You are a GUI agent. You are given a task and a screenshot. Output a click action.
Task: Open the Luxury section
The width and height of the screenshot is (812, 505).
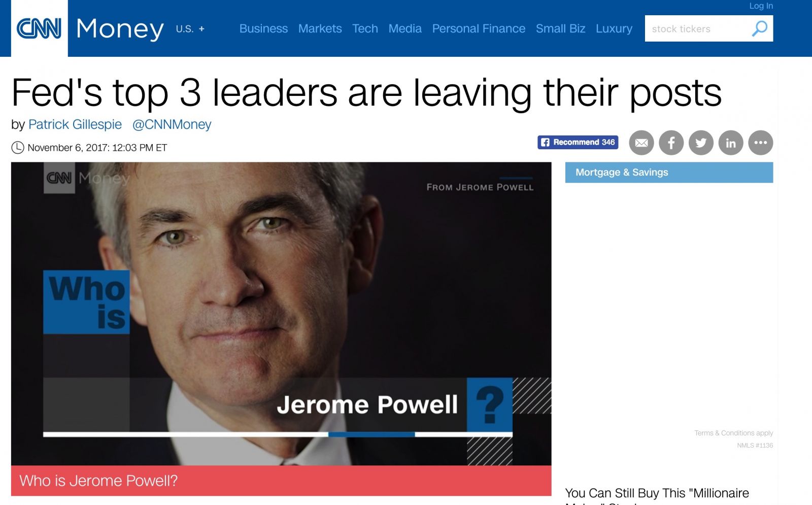pos(614,29)
